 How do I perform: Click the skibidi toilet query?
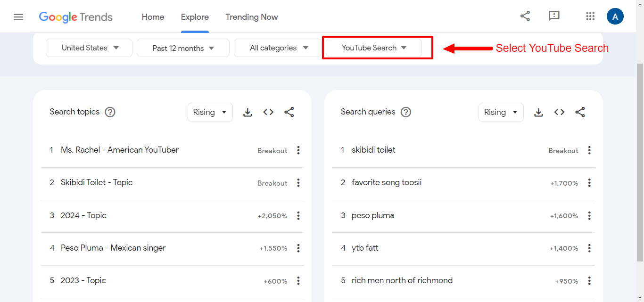point(373,150)
